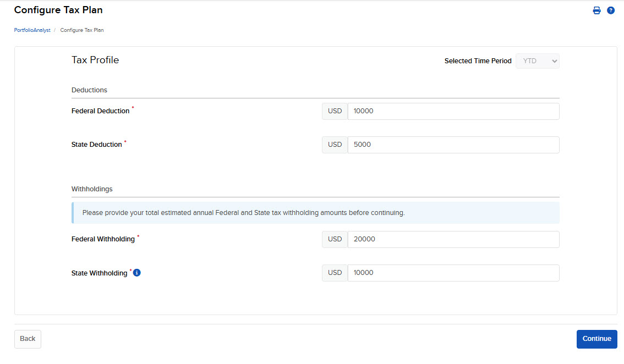The image size is (624, 364).
Task: Click the info icon beside State Withholding
Action: [x=136, y=272]
